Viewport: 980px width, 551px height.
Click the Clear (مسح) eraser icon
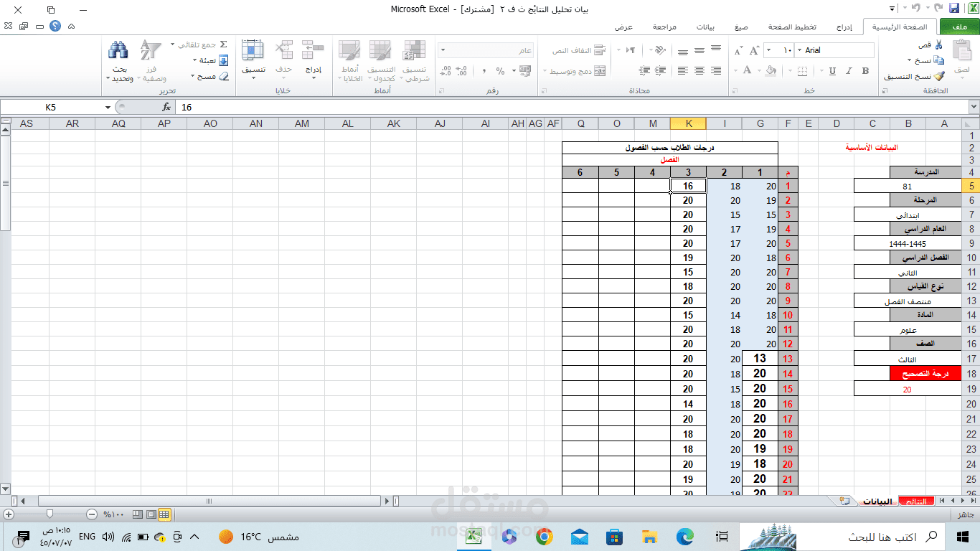coord(223,76)
